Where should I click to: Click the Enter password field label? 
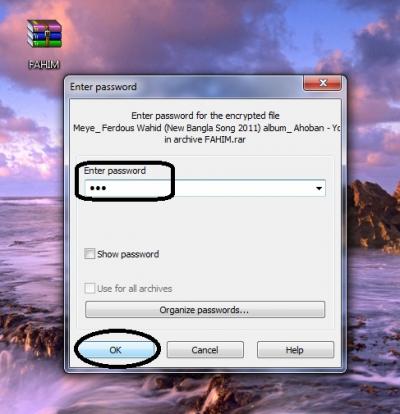pos(115,171)
